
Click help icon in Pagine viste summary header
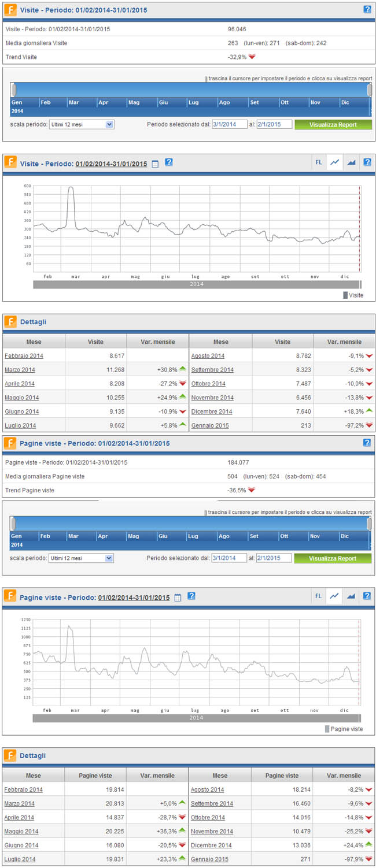tap(367, 443)
